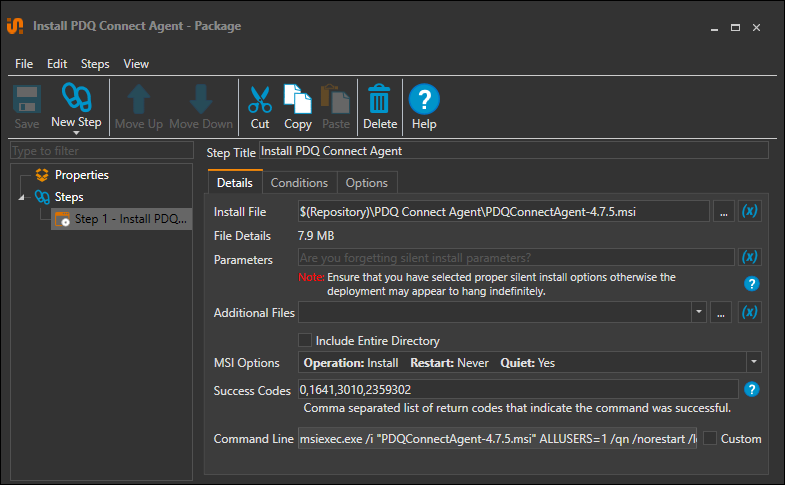Minimize the Package window
Viewport: 785px width, 485px height.
(714, 28)
